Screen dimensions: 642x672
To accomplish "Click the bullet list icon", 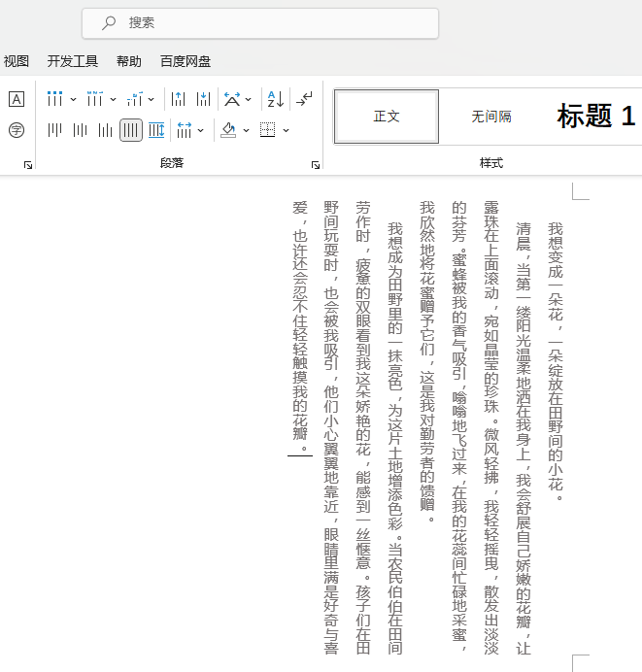I will coord(54,99).
